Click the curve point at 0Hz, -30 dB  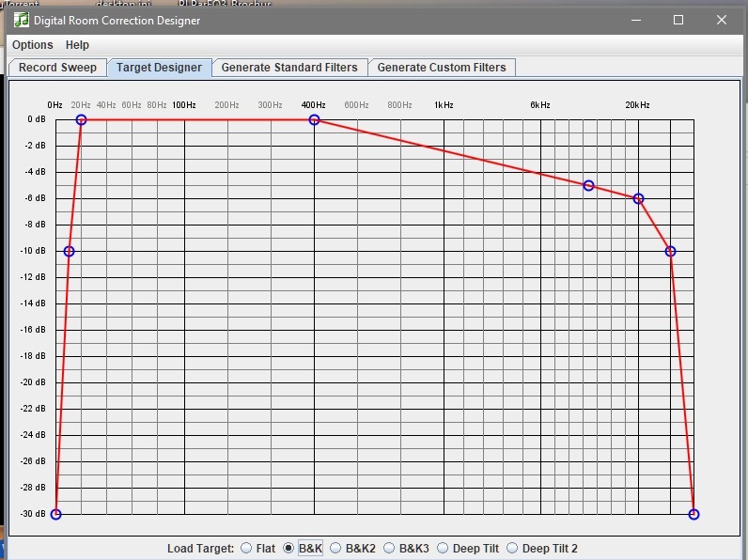(55, 514)
